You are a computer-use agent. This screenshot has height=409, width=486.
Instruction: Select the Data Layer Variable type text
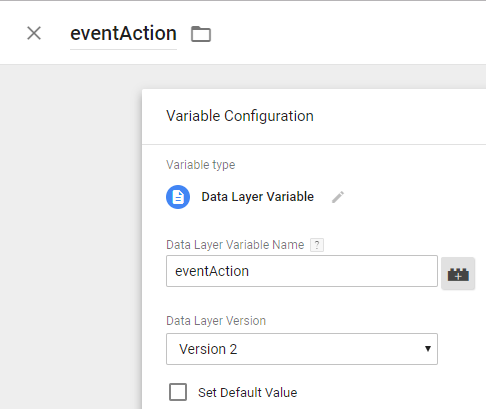[x=258, y=197]
